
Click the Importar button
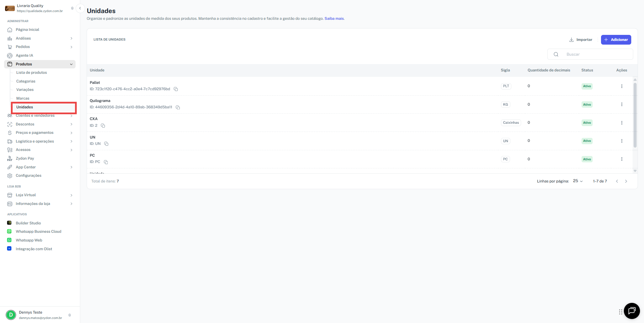coord(581,40)
